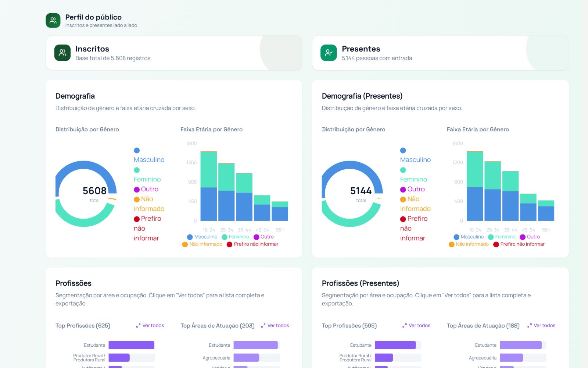This screenshot has width=588, height=368.
Task: Toggle Prefiro não informar in Presentes bar legend
Action: pyautogui.click(x=519, y=244)
